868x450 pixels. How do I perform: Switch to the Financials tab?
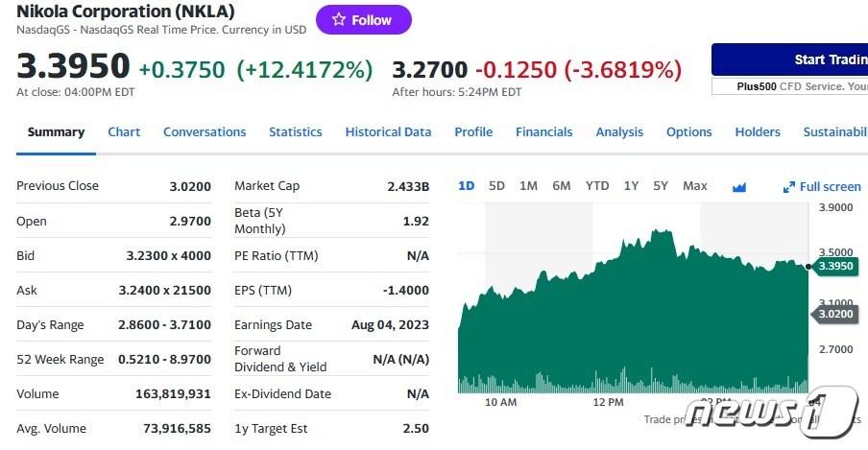point(543,132)
